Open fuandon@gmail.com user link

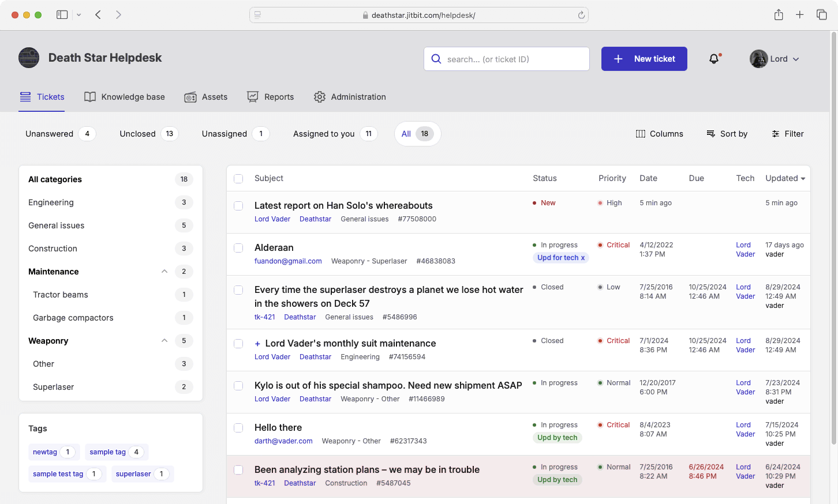tap(288, 261)
